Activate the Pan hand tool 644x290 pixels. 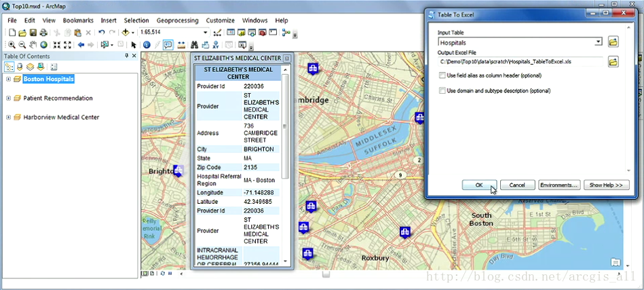click(33, 45)
